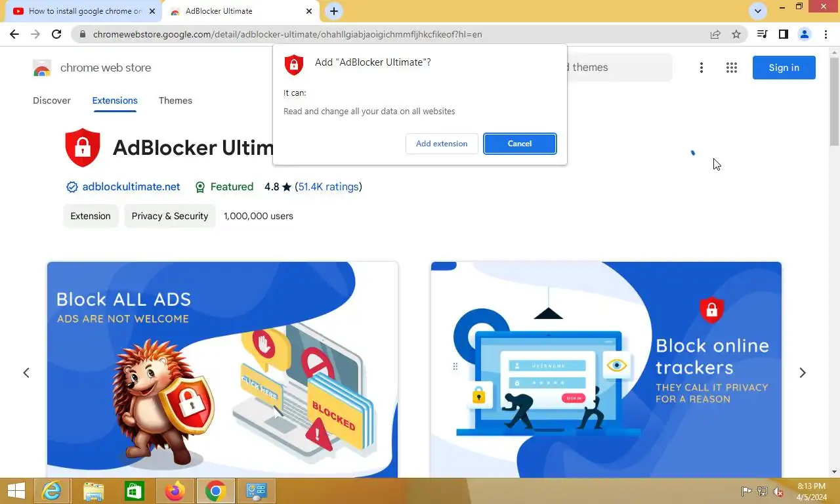Bookmark this page with the star icon
The height and width of the screenshot is (504, 840).
736,34
